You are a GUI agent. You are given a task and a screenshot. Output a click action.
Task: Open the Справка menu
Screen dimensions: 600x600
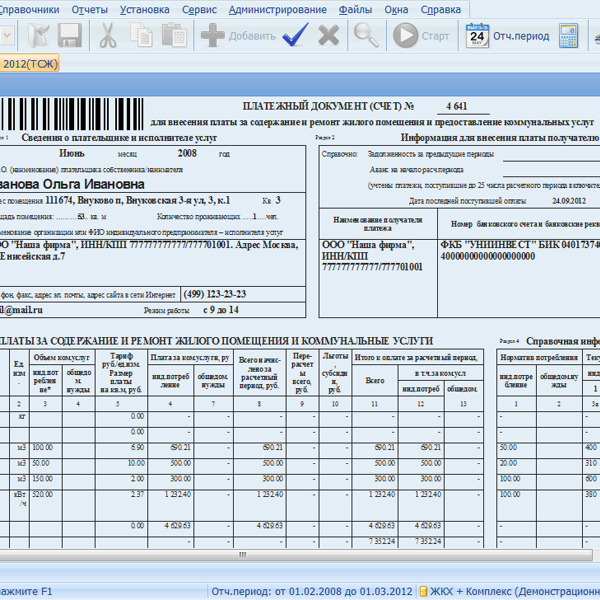(441, 9)
